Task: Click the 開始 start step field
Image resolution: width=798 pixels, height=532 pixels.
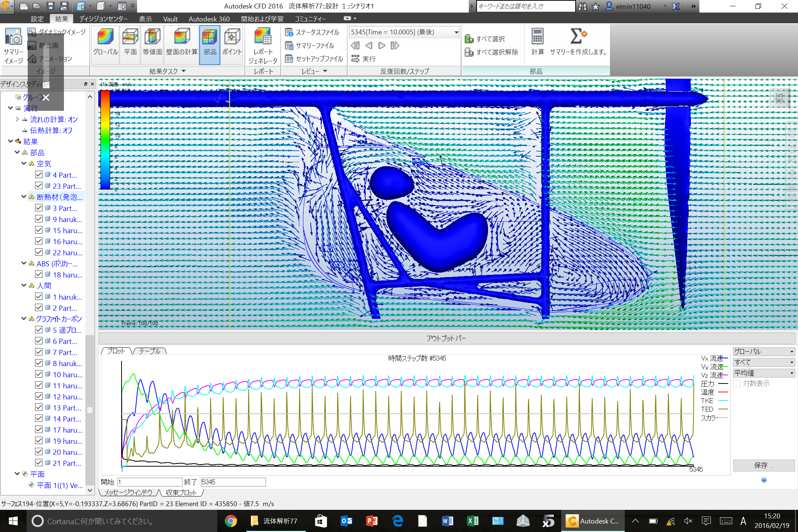Action: click(x=150, y=482)
